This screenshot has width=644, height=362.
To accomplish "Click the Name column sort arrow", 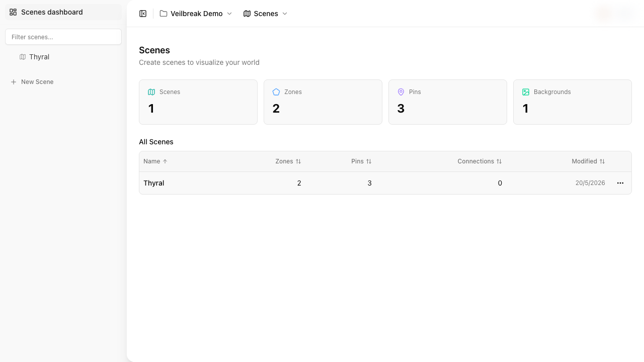I will (x=165, y=161).
